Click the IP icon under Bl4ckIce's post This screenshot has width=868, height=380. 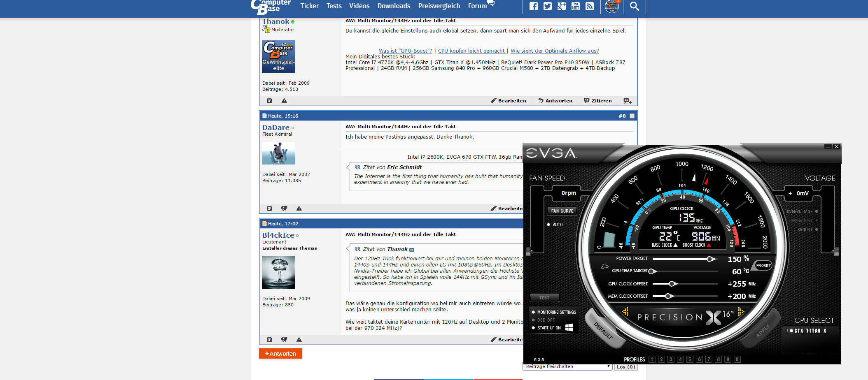[x=269, y=340]
